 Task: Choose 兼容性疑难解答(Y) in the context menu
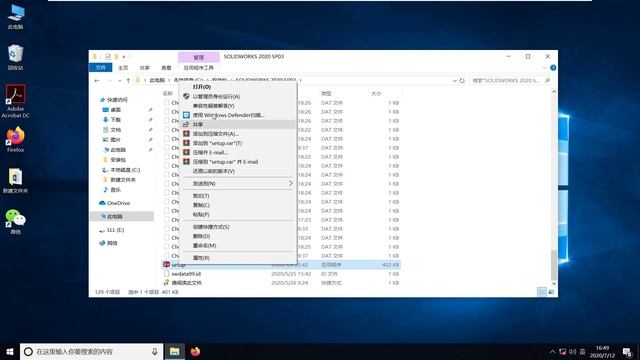click(213, 106)
